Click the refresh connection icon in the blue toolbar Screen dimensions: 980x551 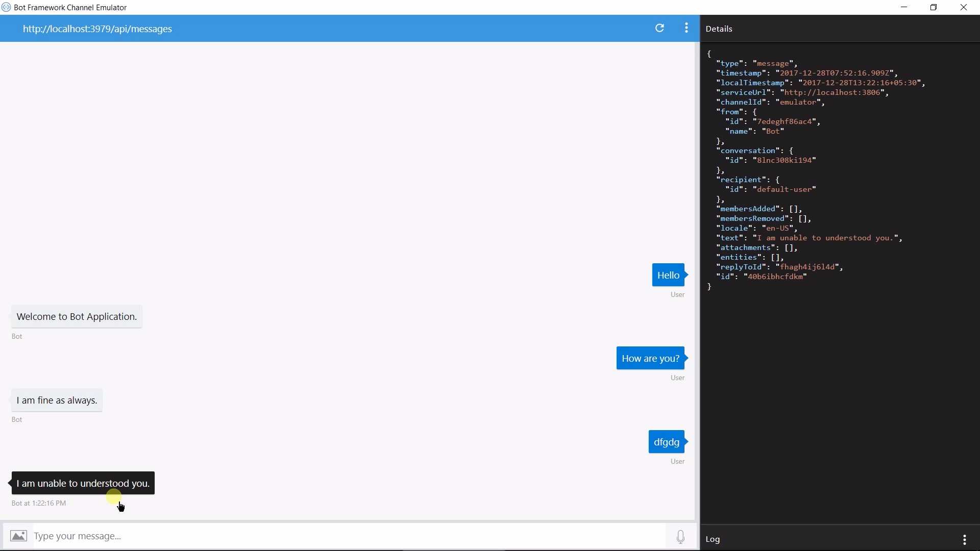(659, 28)
